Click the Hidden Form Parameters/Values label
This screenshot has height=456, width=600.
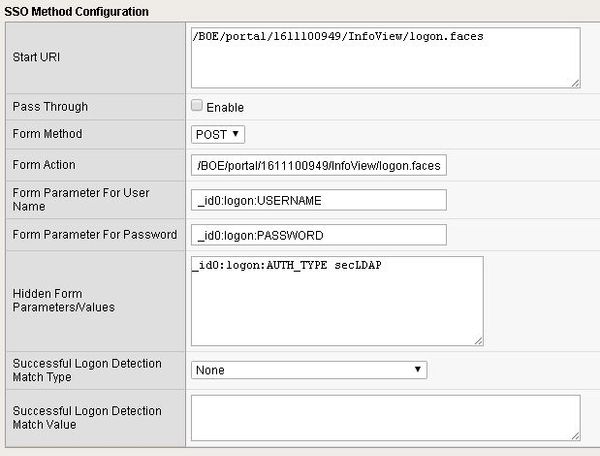coord(63,300)
